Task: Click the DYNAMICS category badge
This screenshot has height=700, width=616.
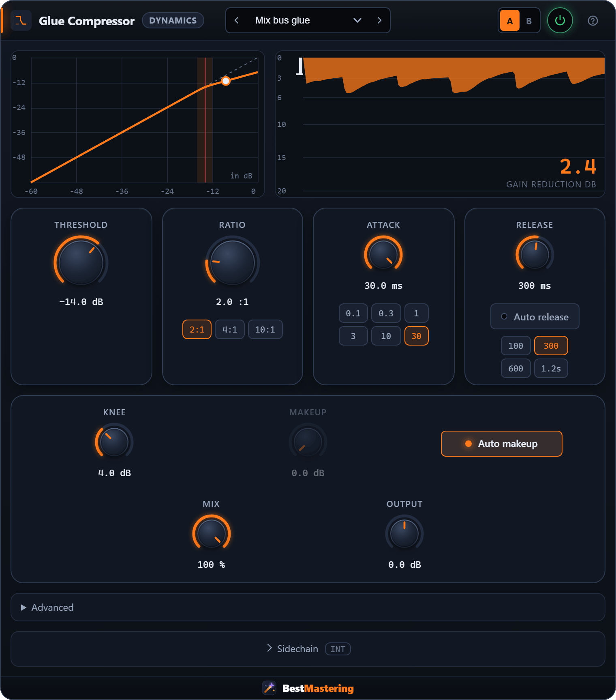Action: pyautogui.click(x=173, y=20)
